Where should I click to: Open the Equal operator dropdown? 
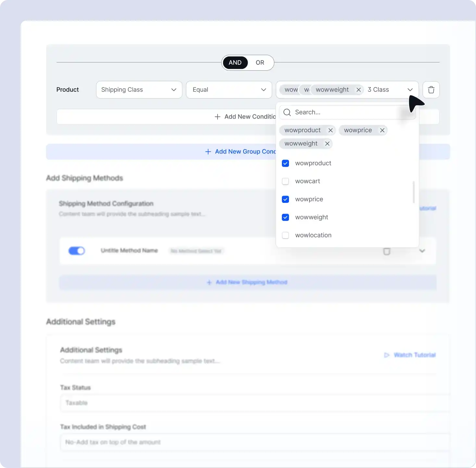pos(229,90)
